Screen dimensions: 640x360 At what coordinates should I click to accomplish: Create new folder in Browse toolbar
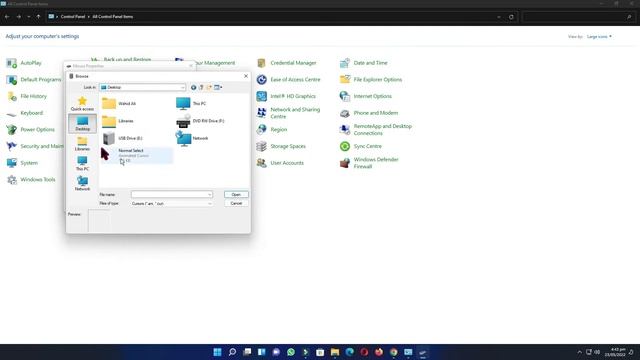click(209, 87)
